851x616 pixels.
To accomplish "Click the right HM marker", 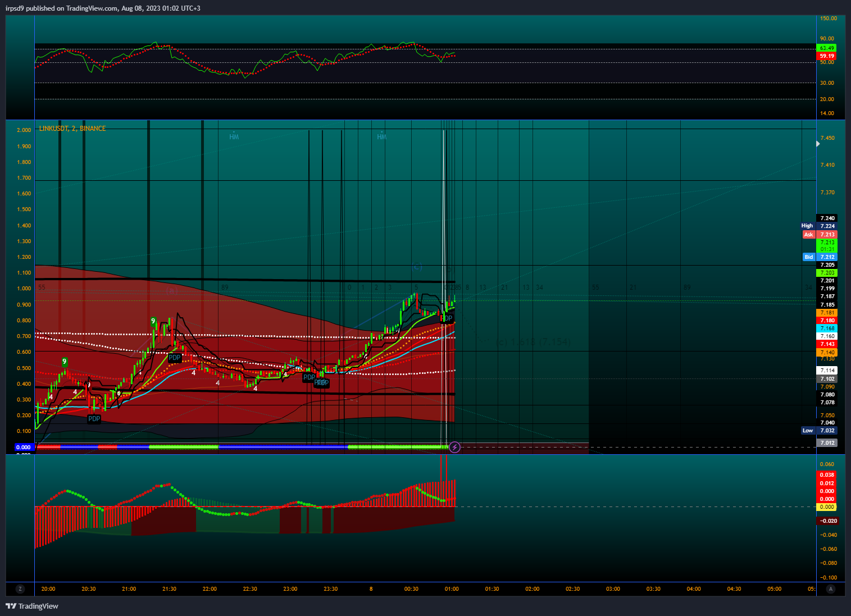I will pyautogui.click(x=382, y=137).
